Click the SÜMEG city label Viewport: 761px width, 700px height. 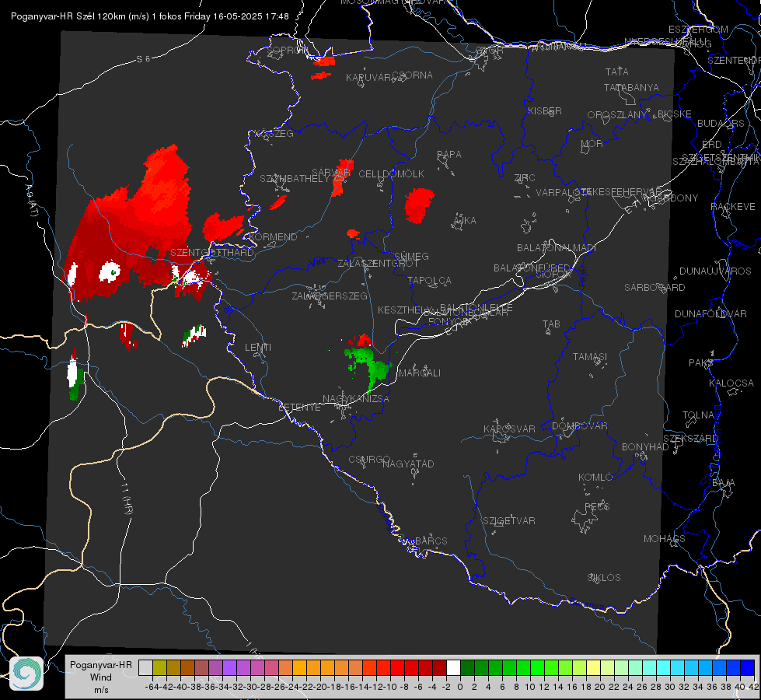click(x=411, y=256)
